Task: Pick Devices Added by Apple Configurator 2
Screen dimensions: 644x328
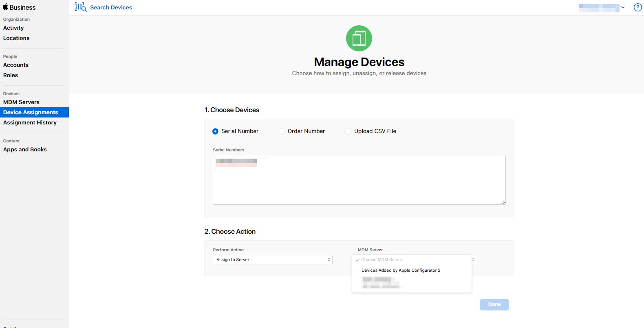Action: (x=401, y=270)
